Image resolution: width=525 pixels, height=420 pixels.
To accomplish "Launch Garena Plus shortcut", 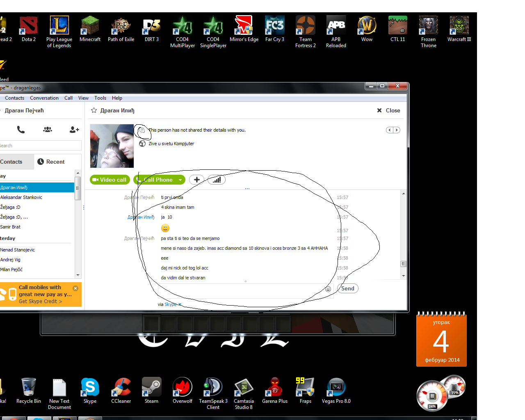I will [275, 390].
